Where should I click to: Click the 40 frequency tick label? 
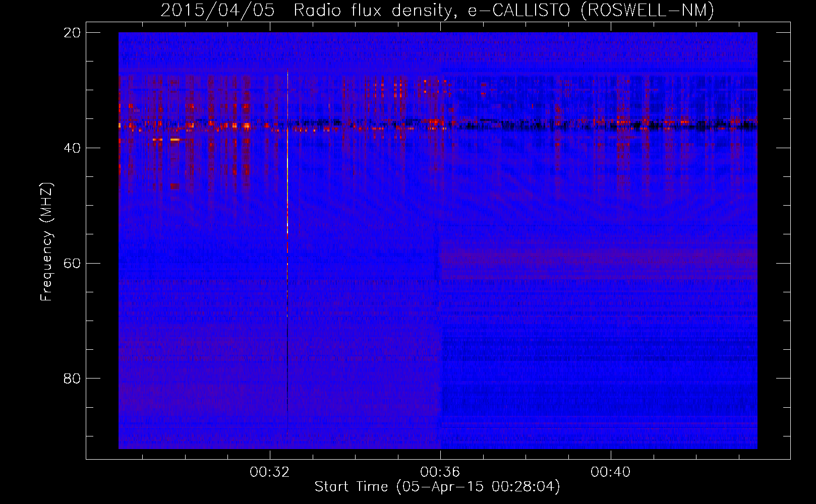[72, 148]
